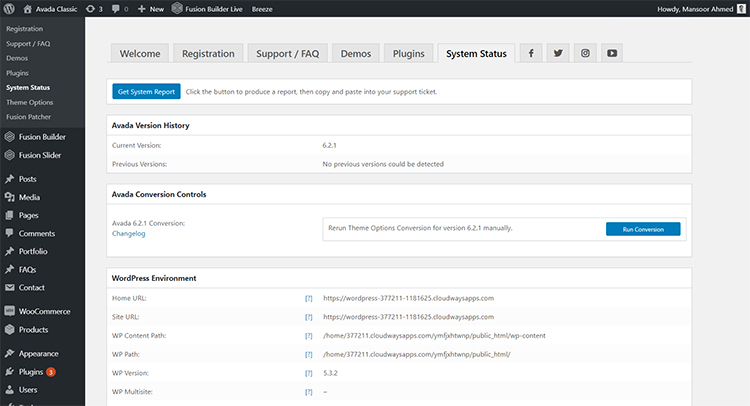This screenshot has height=406, width=750.
Task: Switch to the Demos tab
Action: [x=356, y=54]
